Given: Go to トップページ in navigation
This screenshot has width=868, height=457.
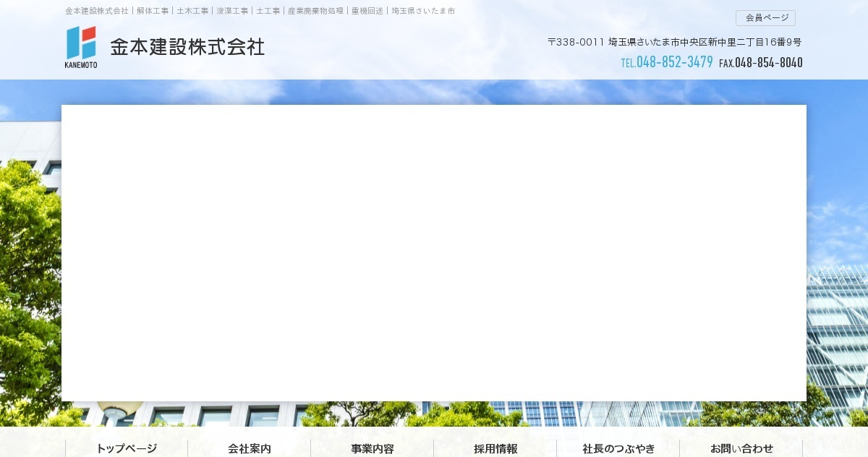Looking at the screenshot, I should (127, 448).
